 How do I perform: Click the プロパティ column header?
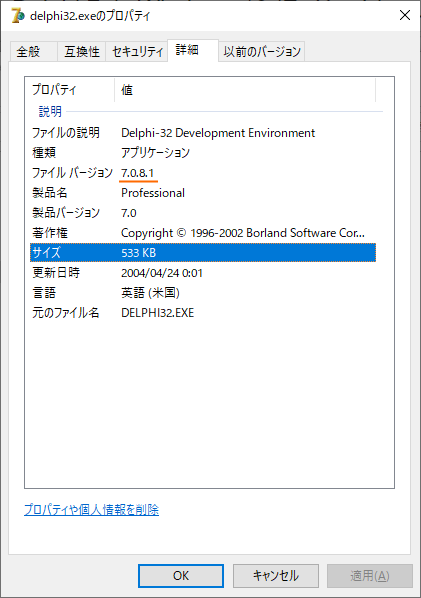(54, 90)
